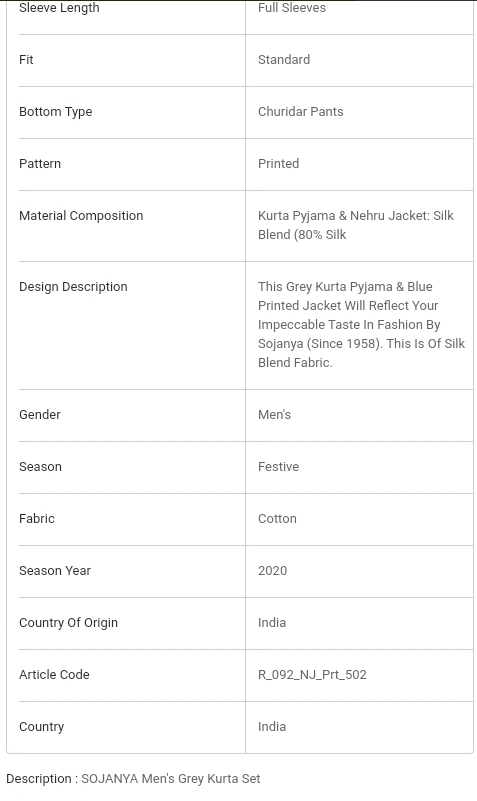Select the 'Standard' fit value
Screen dimensions: 477x801
[x=284, y=60]
